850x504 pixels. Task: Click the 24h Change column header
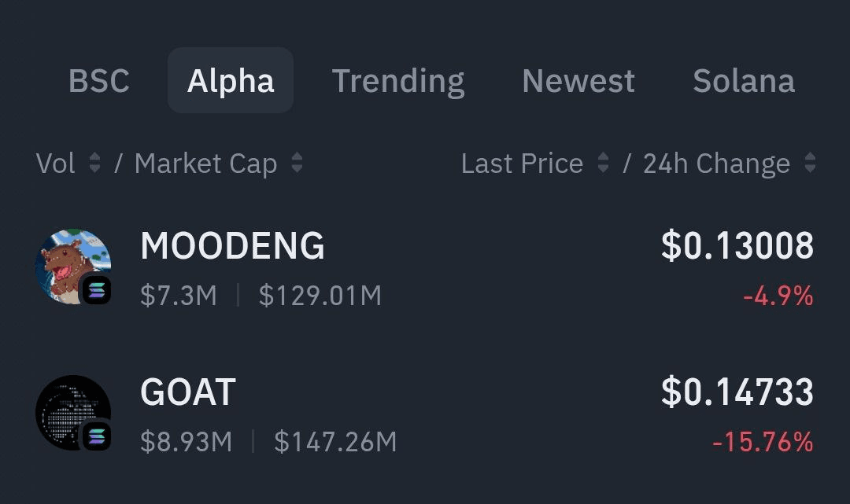point(717,164)
